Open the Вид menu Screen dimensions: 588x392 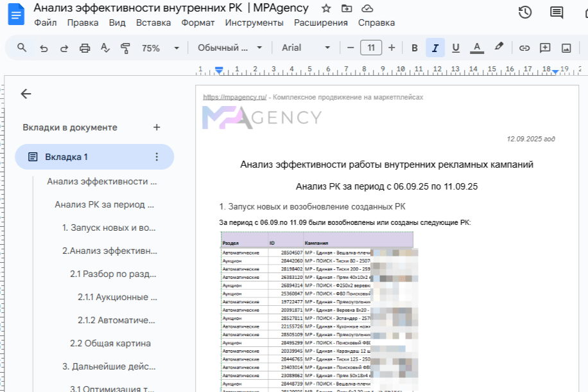[x=117, y=22]
